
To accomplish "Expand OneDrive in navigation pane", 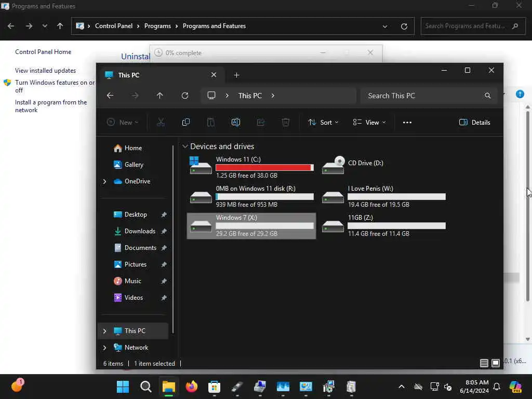I will tap(104, 181).
